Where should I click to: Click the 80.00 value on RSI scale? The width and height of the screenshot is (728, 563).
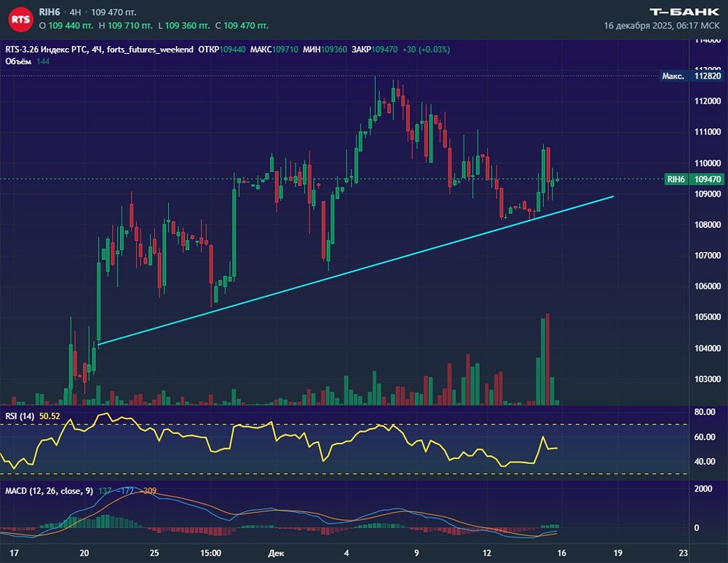pyautogui.click(x=705, y=412)
